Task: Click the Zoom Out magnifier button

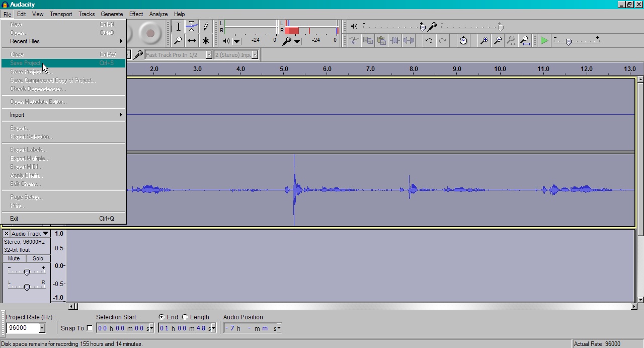Action: [498, 40]
